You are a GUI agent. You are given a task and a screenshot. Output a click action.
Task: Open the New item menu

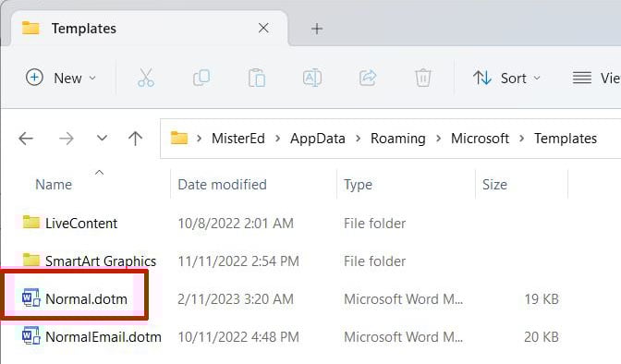(x=61, y=78)
